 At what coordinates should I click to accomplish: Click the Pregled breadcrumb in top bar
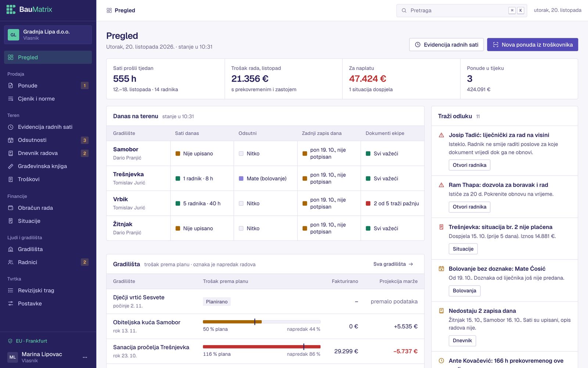[121, 10]
